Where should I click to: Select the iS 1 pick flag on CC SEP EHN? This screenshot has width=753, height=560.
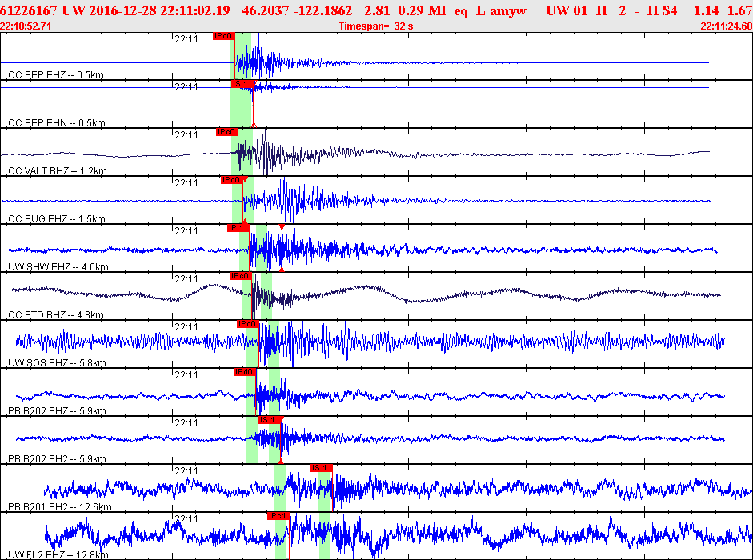[x=242, y=84]
